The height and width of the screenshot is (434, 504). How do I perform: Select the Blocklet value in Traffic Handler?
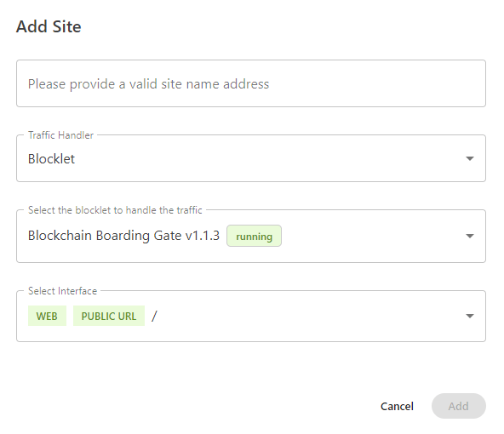pos(51,158)
